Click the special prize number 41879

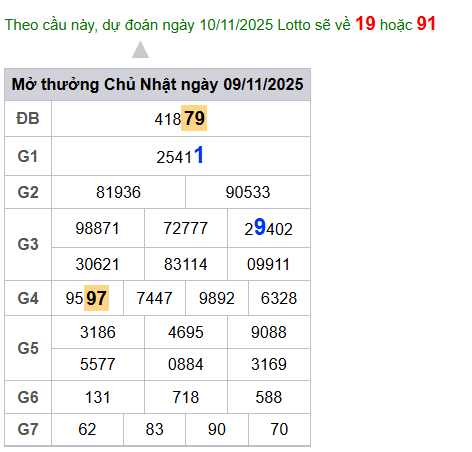tap(180, 118)
